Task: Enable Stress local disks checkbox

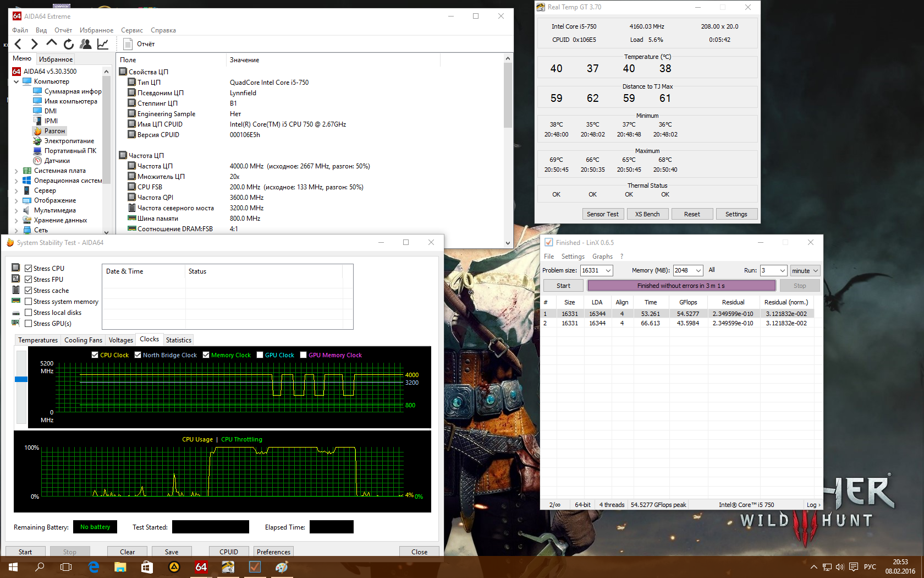Action: point(28,313)
